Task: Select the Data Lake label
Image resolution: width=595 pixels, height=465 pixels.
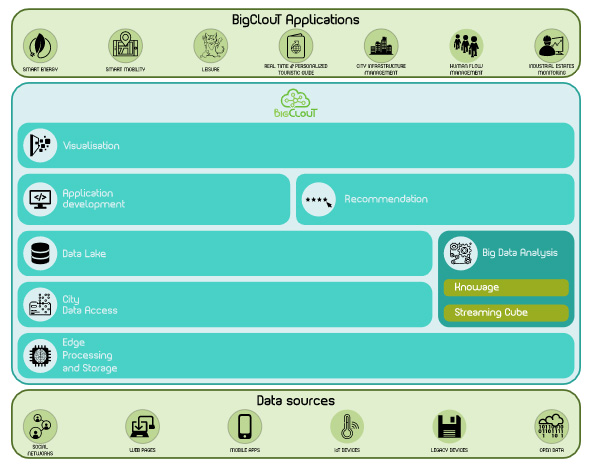Action: coord(84,254)
